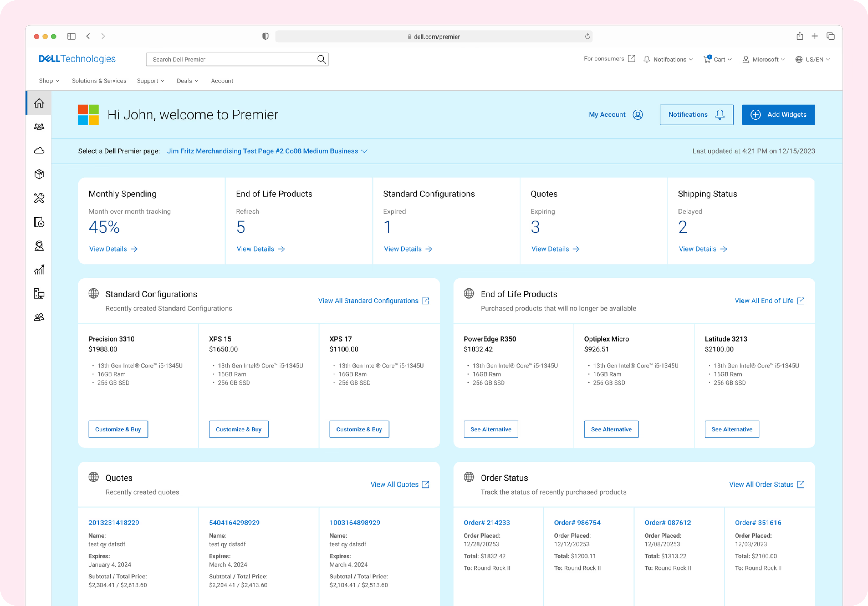This screenshot has width=868, height=606.
Task: Open quote 2013231418229
Action: pos(114,523)
